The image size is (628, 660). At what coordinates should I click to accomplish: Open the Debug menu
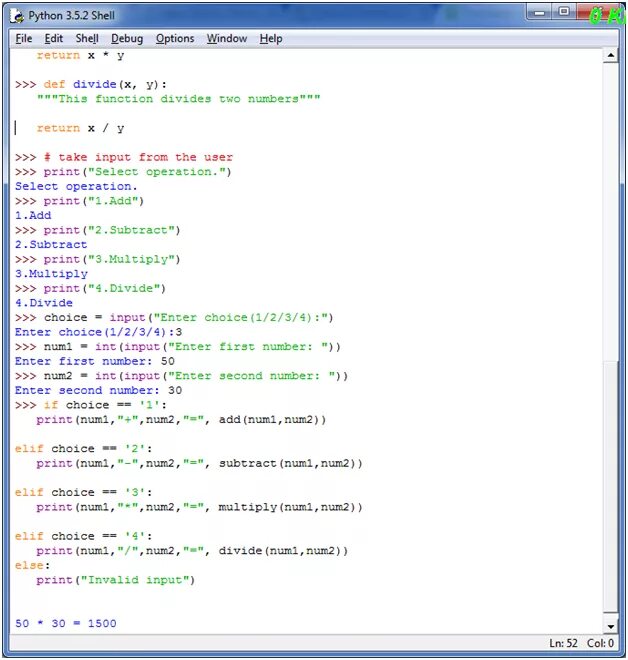click(127, 39)
